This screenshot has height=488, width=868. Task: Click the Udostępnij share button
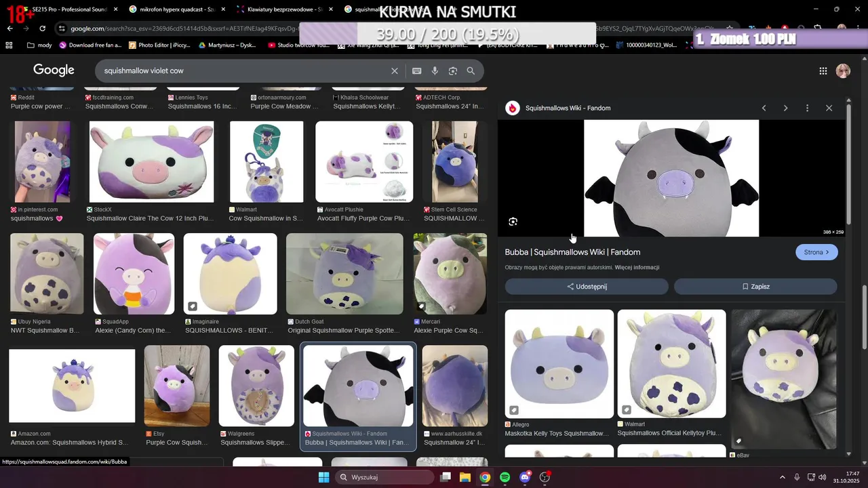point(587,287)
